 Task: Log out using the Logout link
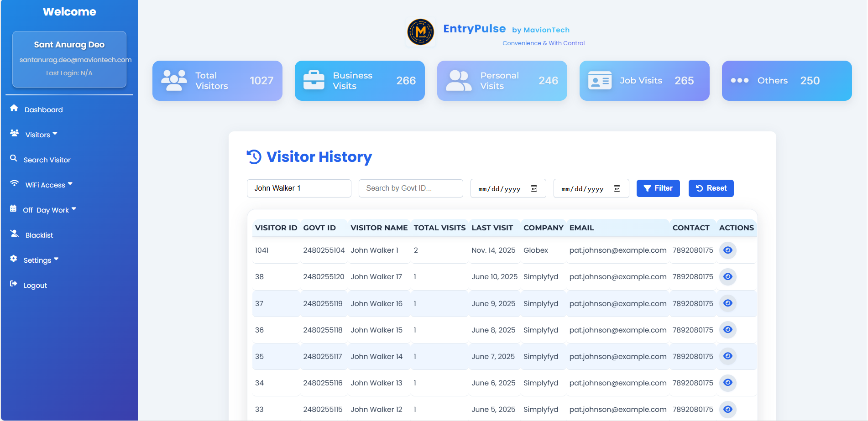[35, 286]
